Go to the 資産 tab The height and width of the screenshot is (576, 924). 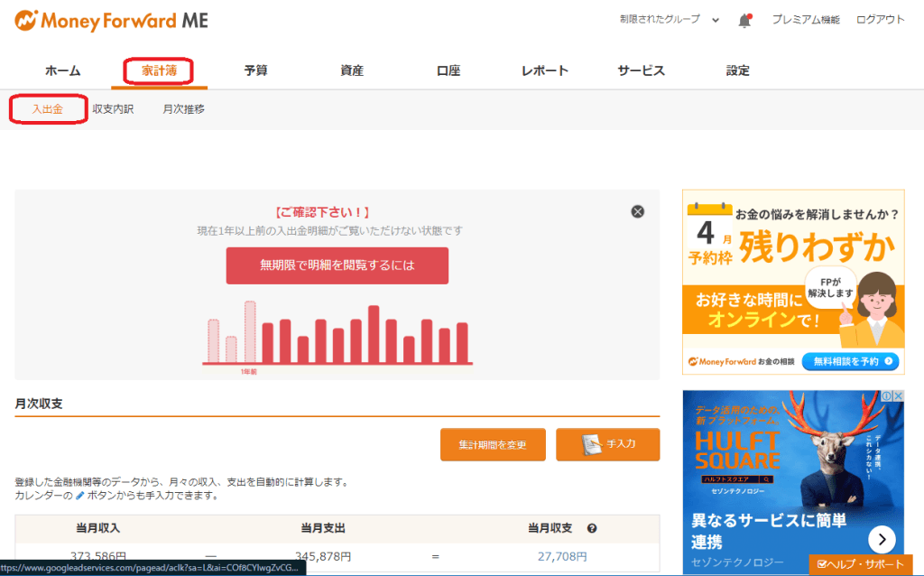pos(352,70)
